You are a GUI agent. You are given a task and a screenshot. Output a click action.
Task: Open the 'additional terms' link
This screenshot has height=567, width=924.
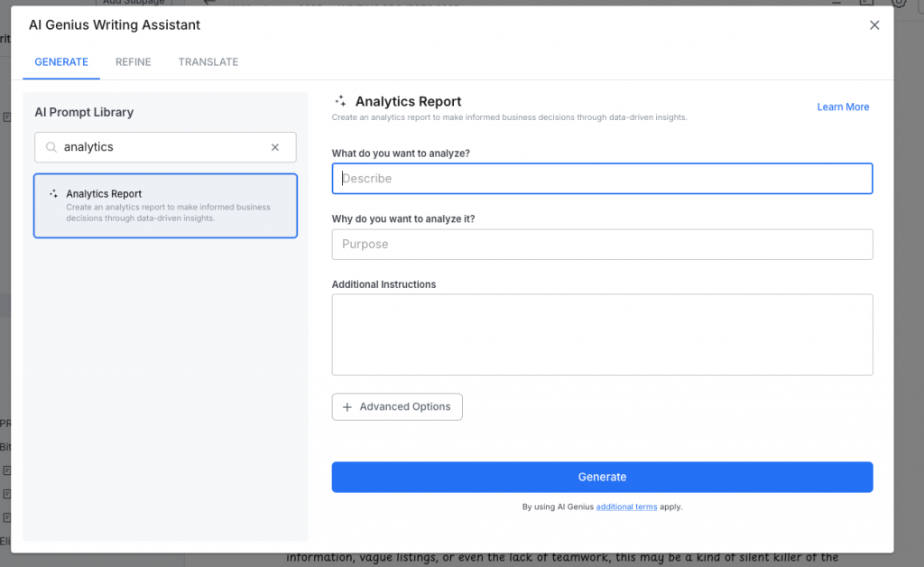[x=626, y=507]
